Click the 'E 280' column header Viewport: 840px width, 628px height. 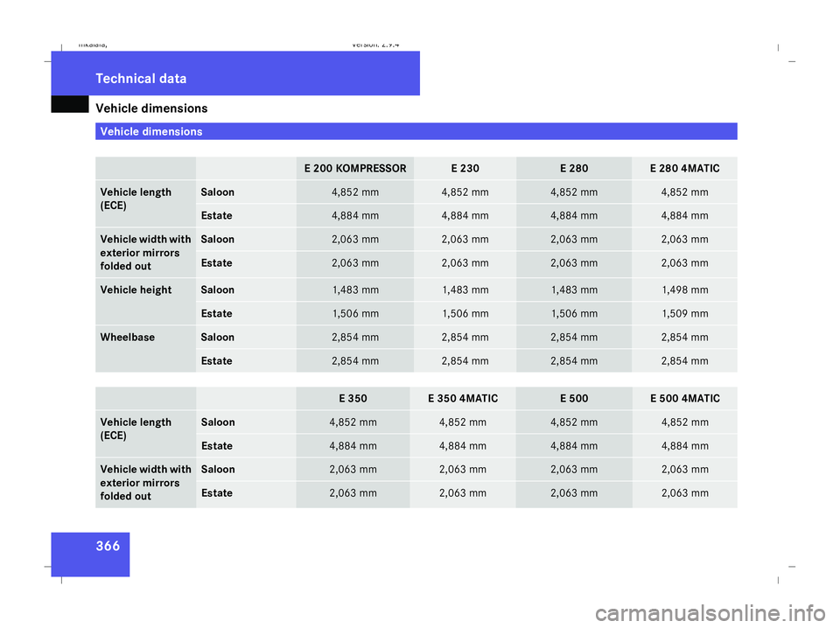point(574,168)
